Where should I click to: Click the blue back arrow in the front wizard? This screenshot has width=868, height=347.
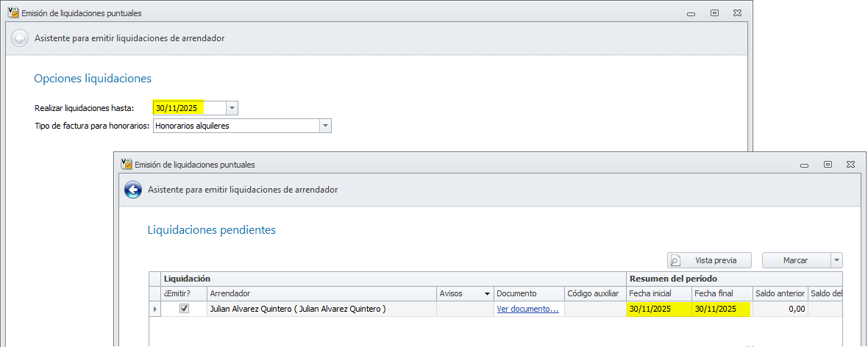132,190
